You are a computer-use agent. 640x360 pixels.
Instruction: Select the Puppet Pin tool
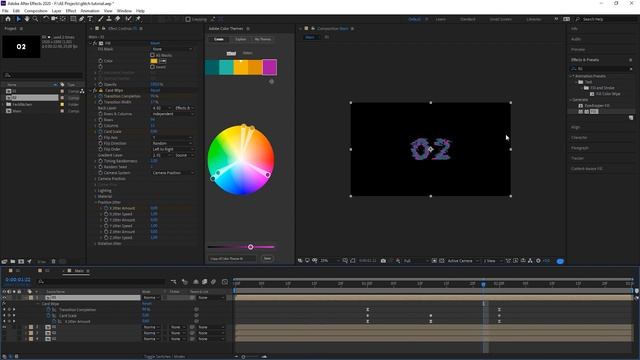138,19
